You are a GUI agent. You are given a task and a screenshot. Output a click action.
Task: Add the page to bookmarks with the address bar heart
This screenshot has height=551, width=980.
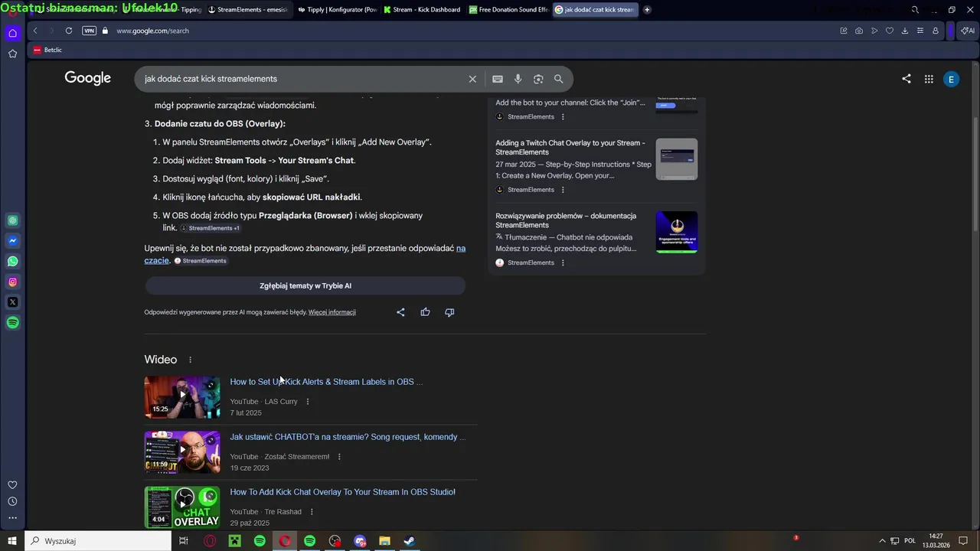pos(890,31)
